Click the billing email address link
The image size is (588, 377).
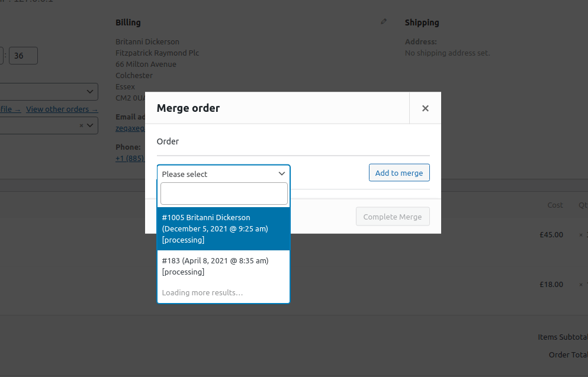pos(130,128)
